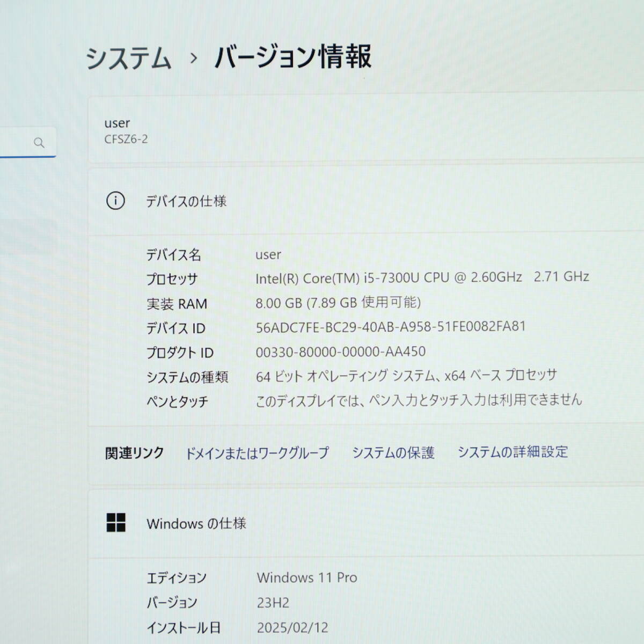Open ドメインまたはワークグループ link
644x644 pixels.
[x=257, y=453]
